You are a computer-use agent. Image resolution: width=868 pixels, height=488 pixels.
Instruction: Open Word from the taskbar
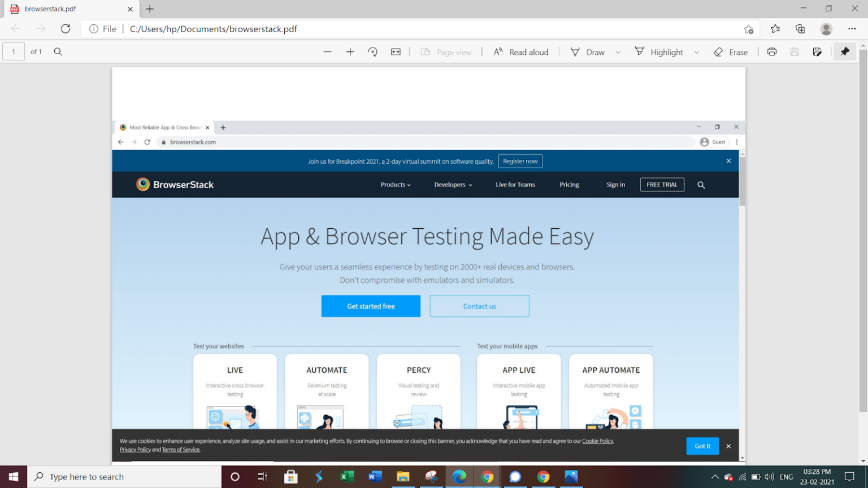375,477
